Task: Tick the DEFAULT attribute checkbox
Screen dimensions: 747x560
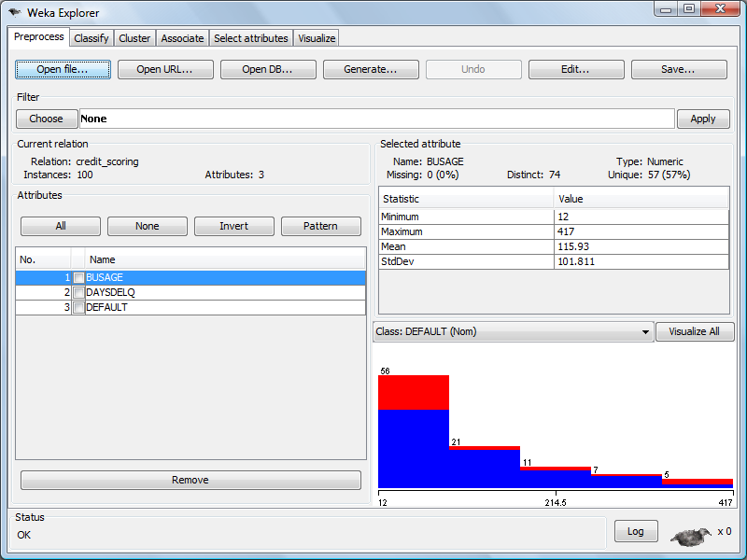Action: click(x=79, y=308)
